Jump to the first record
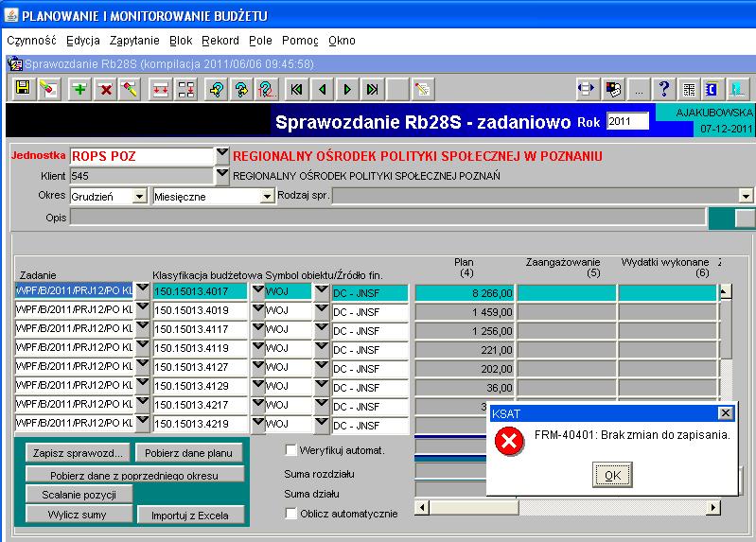 tap(296, 89)
